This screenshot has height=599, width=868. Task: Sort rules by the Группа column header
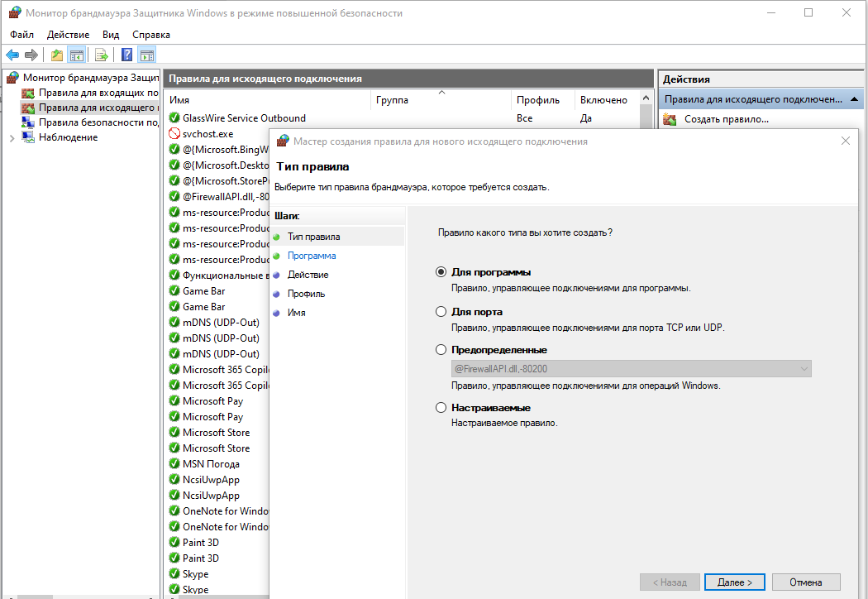441,100
